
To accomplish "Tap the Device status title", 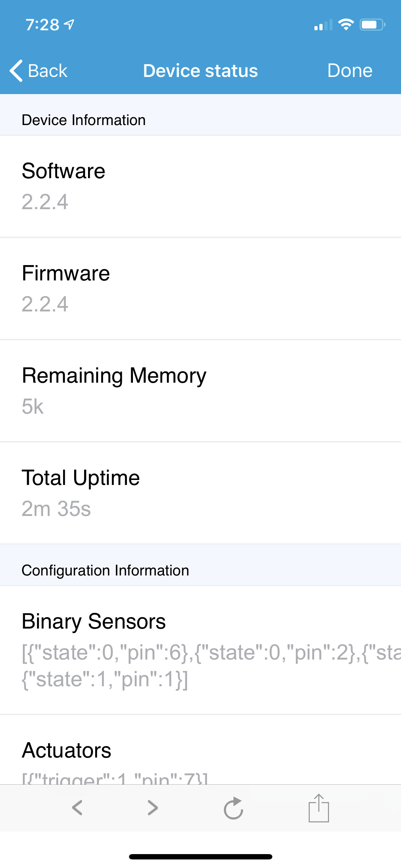I will [x=200, y=71].
